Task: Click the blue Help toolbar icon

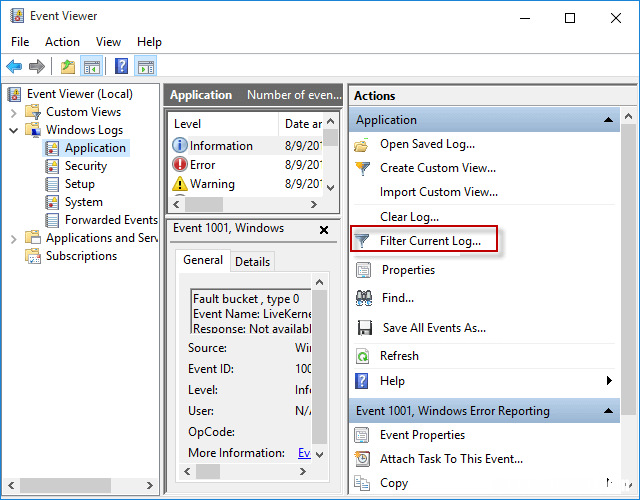Action: click(121, 66)
